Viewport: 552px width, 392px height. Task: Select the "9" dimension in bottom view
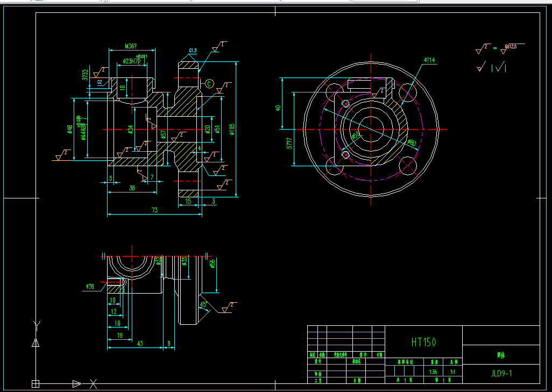168,344
